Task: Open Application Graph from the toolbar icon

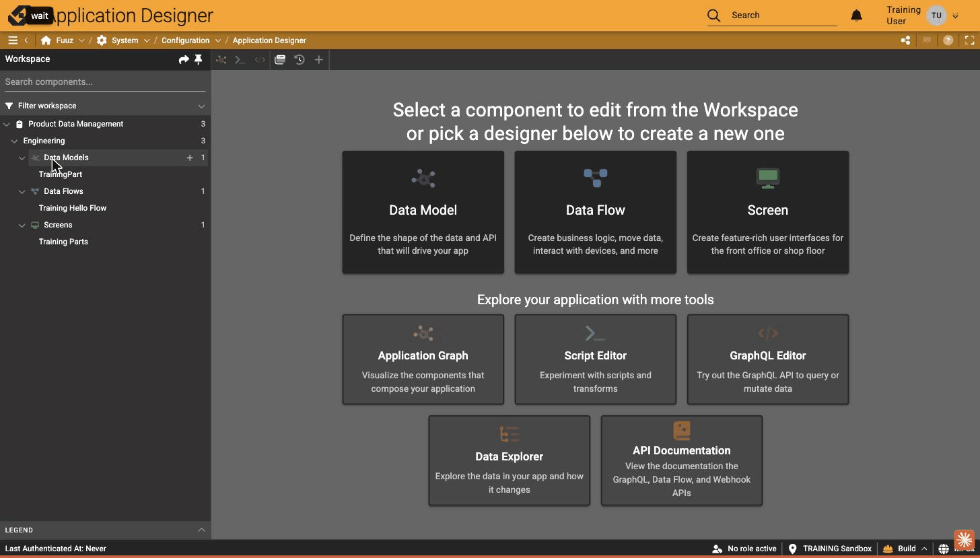Action: 221,60
